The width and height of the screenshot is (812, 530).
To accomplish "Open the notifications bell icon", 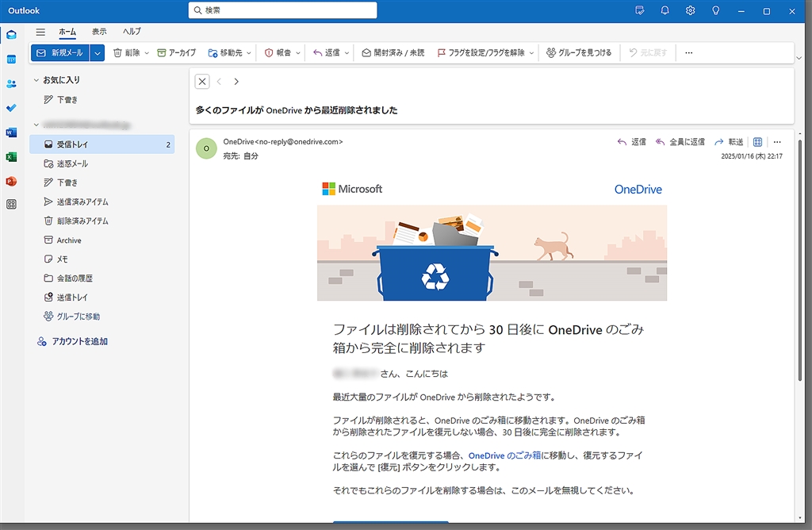I will coord(665,10).
